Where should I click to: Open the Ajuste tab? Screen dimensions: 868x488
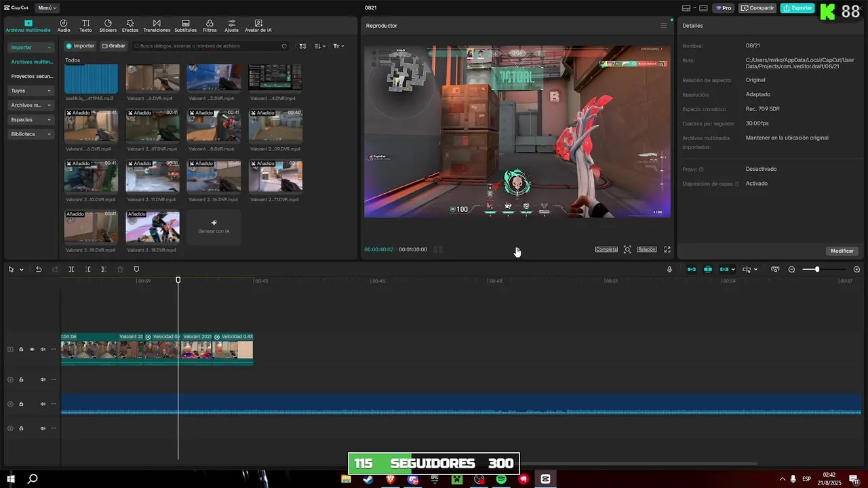232,26
